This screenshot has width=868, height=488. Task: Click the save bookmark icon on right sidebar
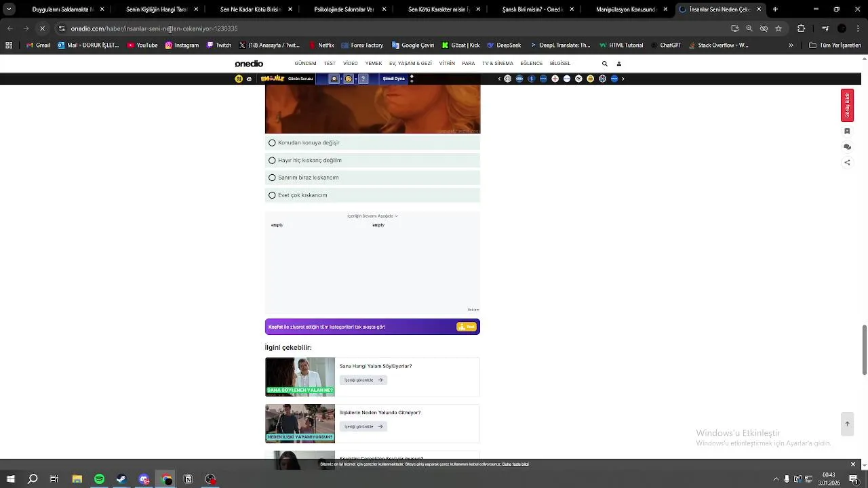[847, 131]
